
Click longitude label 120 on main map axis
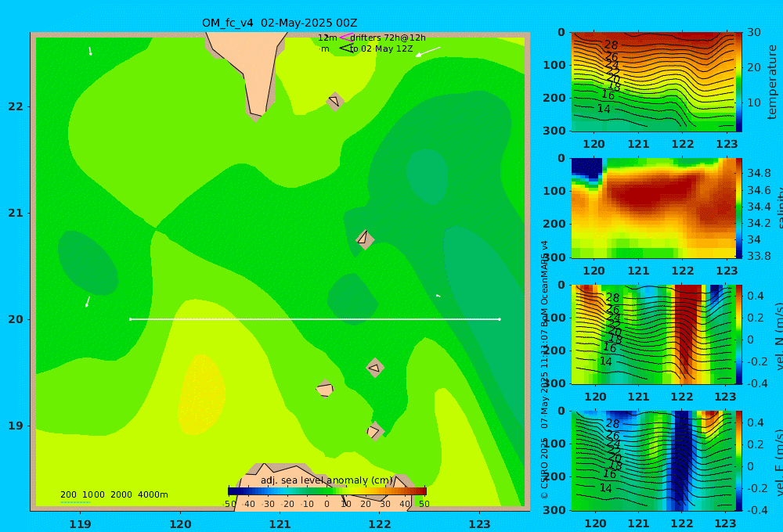180,524
